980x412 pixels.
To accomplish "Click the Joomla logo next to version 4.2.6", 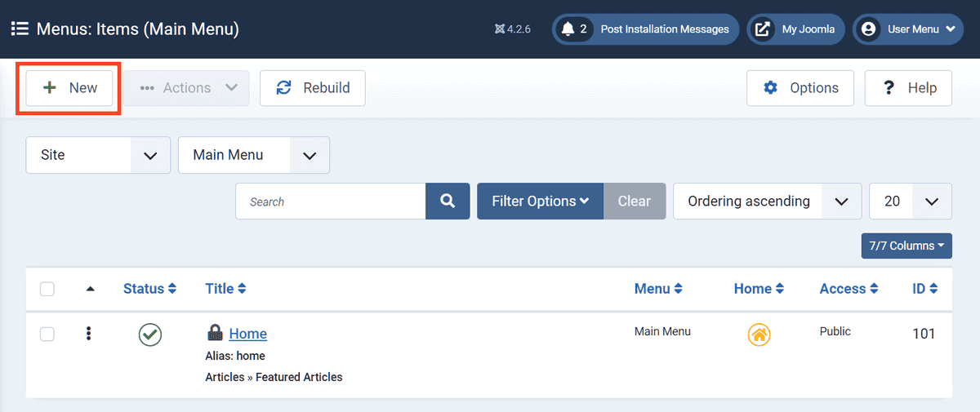I will pos(500,29).
